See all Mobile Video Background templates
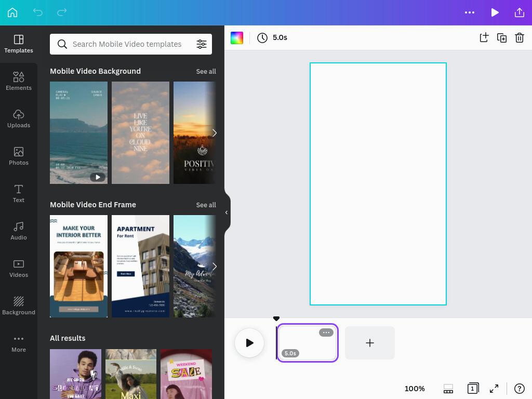This screenshot has height=399, width=532. [x=206, y=71]
